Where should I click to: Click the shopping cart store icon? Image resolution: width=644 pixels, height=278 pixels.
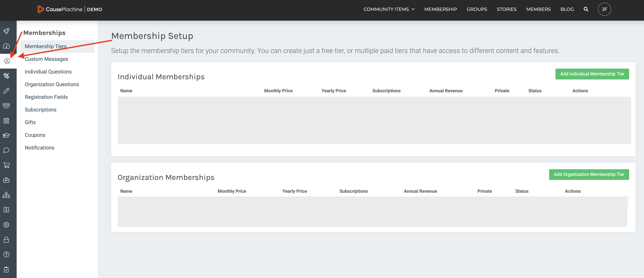(7, 165)
